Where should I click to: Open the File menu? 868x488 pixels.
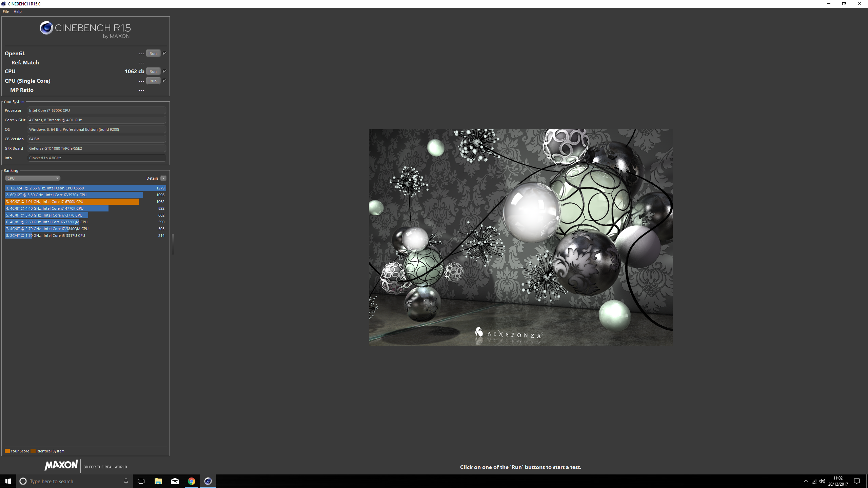(6, 12)
